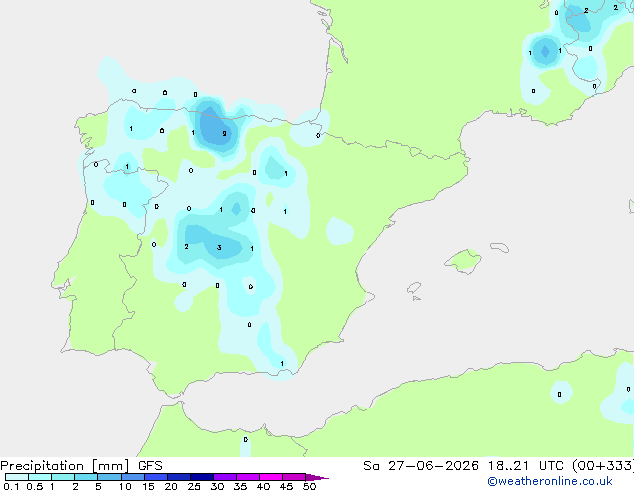Viewport: 634px width, 490px height.
Task: Click the 10–15 mm legend color box
Action: click(x=132, y=477)
